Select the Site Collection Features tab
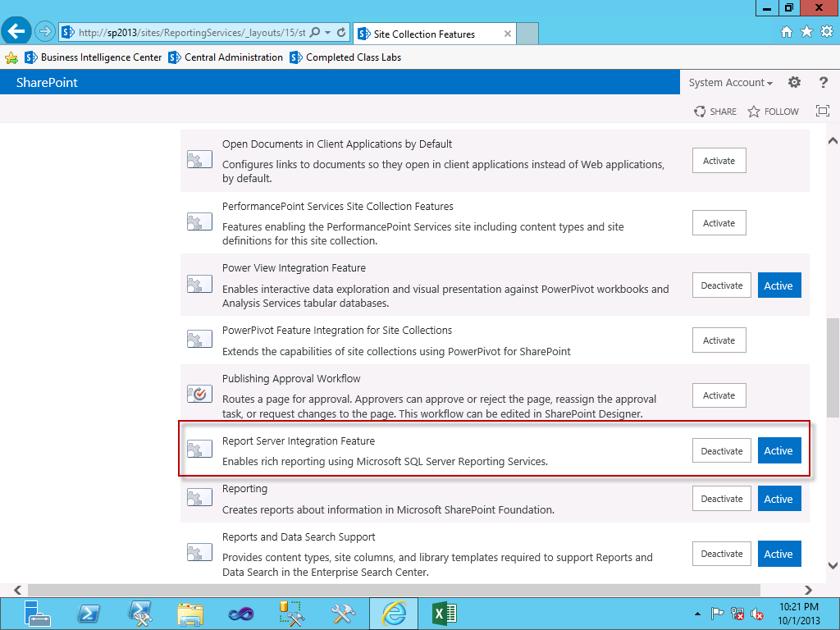The height and width of the screenshot is (630, 840). (435, 34)
